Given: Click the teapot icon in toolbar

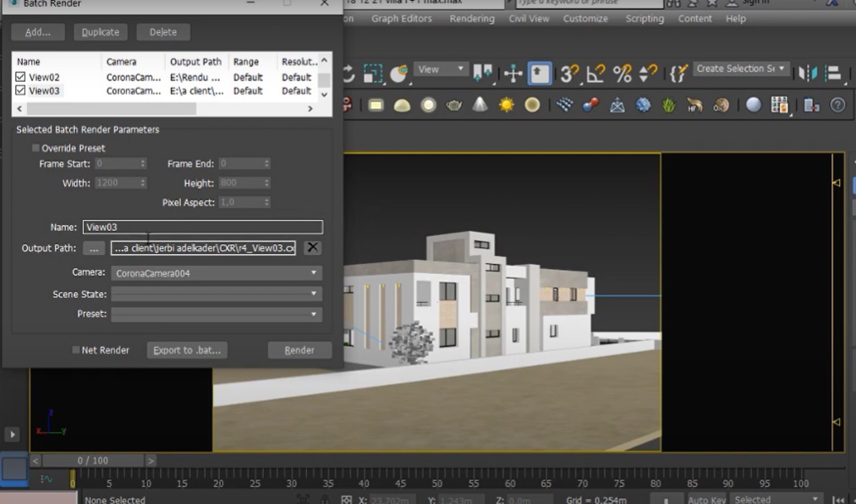Looking at the screenshot, I should (454, 105).
